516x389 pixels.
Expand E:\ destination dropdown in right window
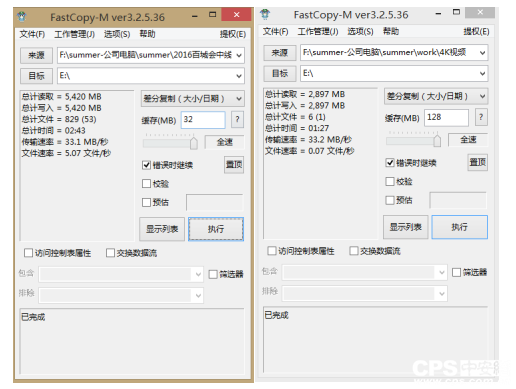coord(482,73)
